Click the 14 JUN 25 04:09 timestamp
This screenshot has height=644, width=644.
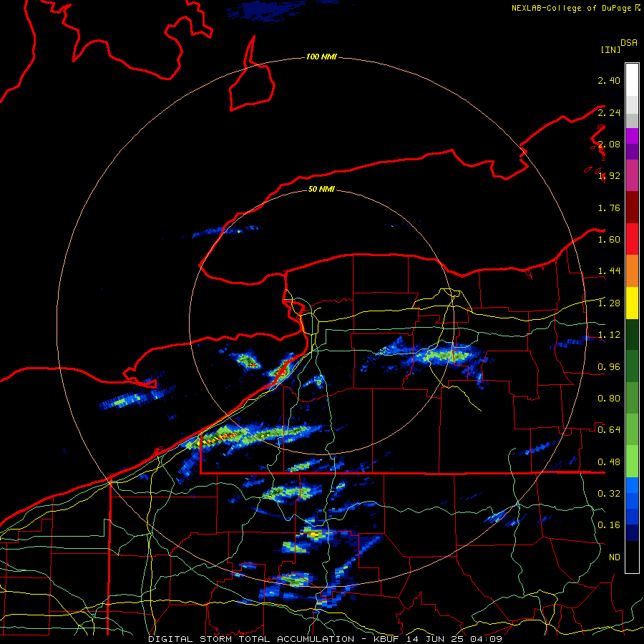(x=454, y=639)
